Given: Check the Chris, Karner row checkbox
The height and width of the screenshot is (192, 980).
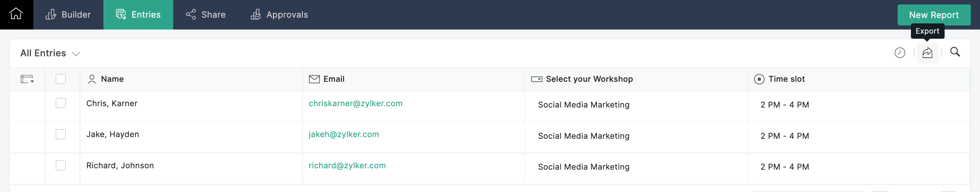Looking at the screenshot, I should click(61, 103).
